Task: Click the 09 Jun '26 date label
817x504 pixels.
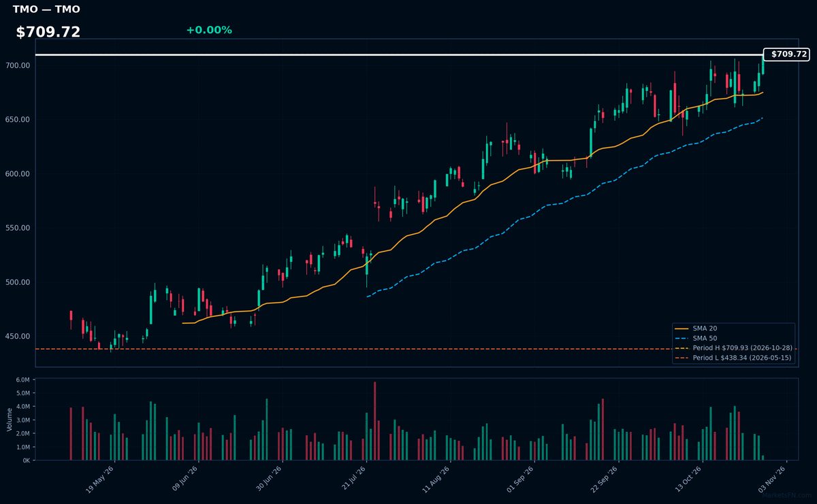Action: [185, 480]
